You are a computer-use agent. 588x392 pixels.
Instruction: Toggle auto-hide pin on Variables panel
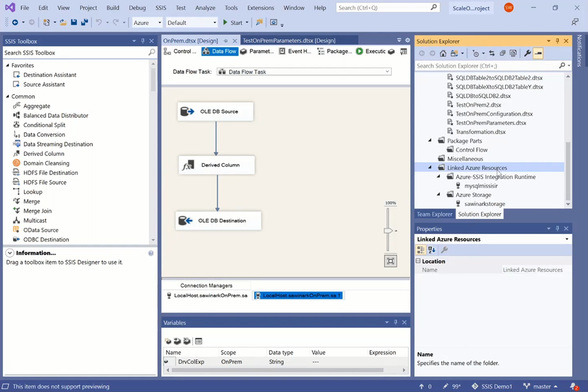coord(396,322)
